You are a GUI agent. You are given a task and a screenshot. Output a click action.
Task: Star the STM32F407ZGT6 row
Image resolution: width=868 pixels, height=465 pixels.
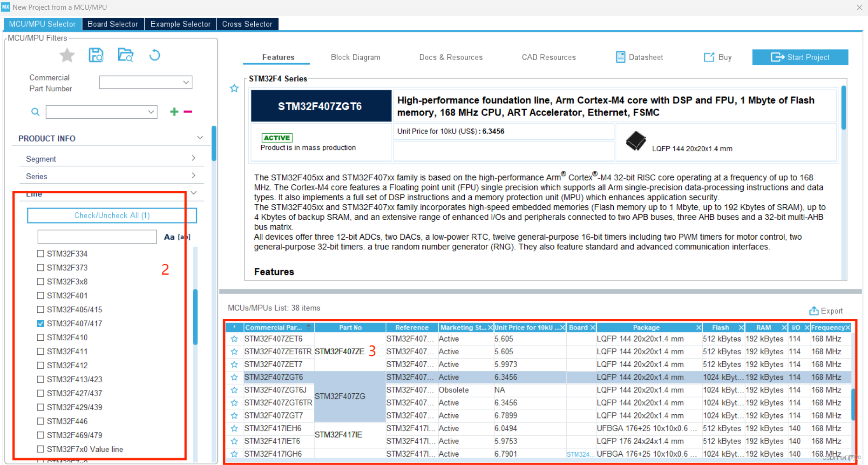(x=234, y=377)
